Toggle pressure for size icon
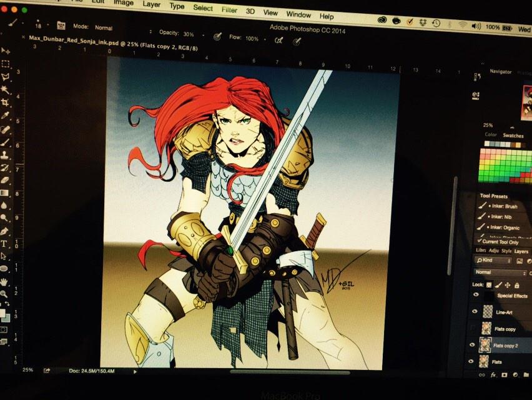 point(297,41)
